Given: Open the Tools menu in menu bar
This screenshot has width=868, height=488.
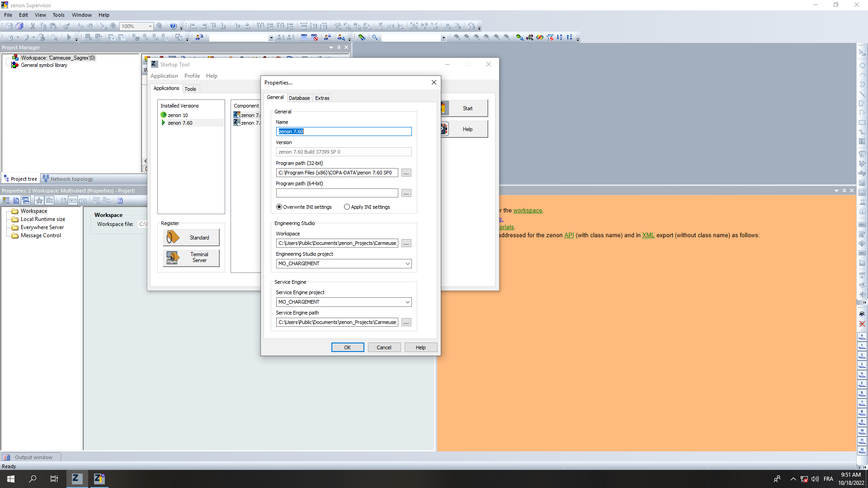Looking at the screenshot, I should tap(59, 15).
